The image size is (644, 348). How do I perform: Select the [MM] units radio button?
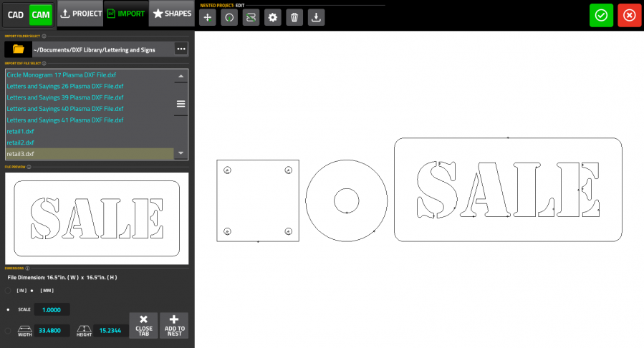pos(32,291)
